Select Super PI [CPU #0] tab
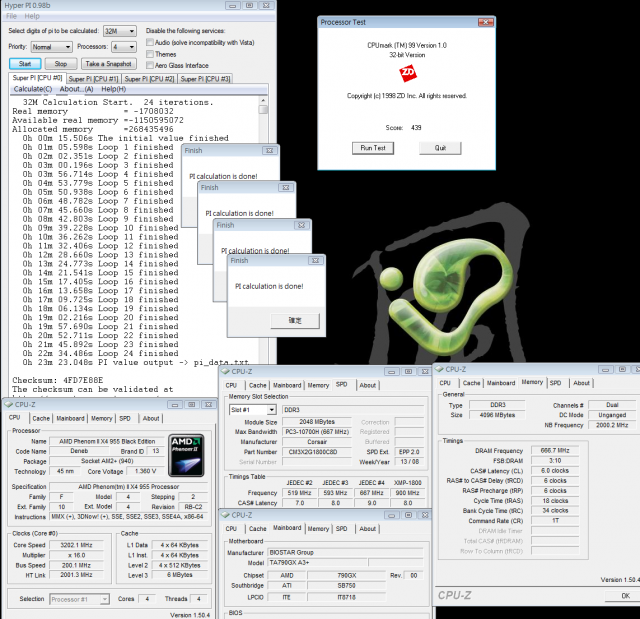Screen dimensions: 640x619 [37, 78]
